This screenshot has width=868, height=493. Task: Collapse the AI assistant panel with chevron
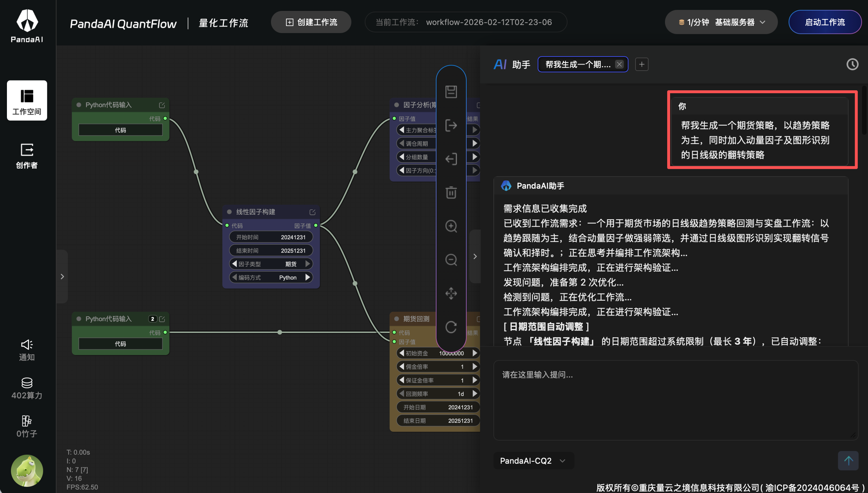point(475,256)
